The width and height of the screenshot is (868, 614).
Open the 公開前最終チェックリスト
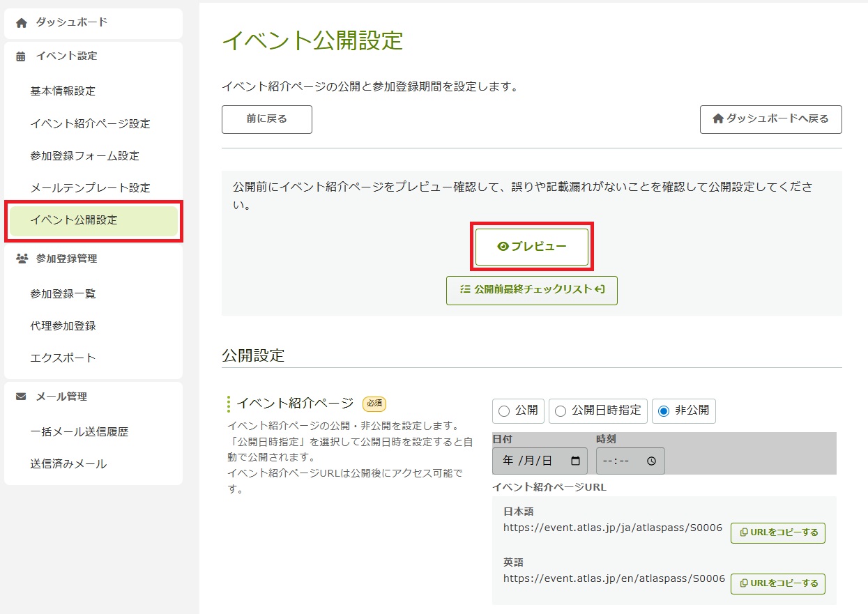point(531,290)
